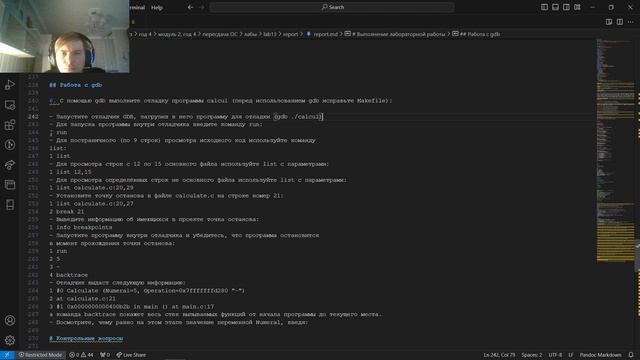Open the Extensions view
Viewport: 640px width, 360px height.
pyautogui.click(x=10, y=125)
